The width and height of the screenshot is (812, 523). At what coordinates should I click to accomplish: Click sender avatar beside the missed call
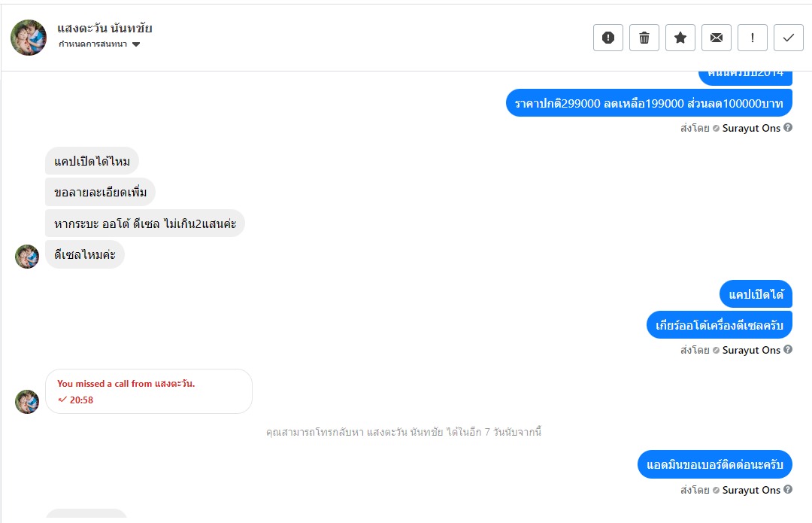pos(27,402)
